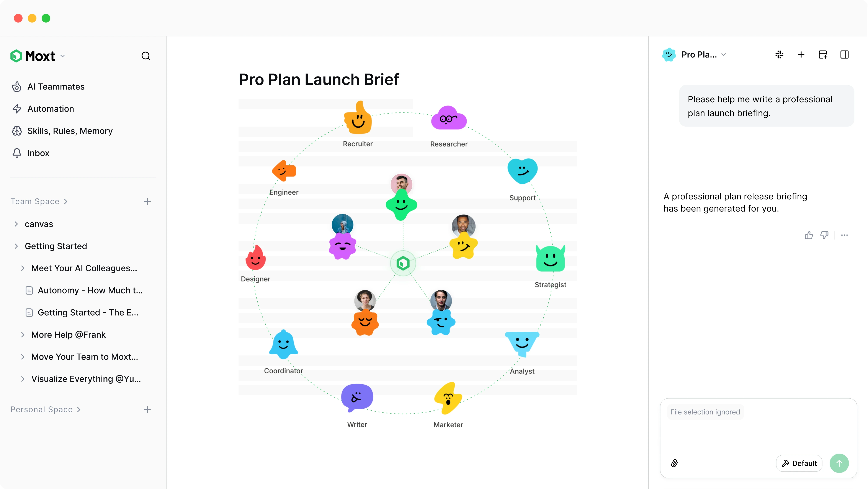Click the Default mode button
868x489 pixels.
(799, 463)
